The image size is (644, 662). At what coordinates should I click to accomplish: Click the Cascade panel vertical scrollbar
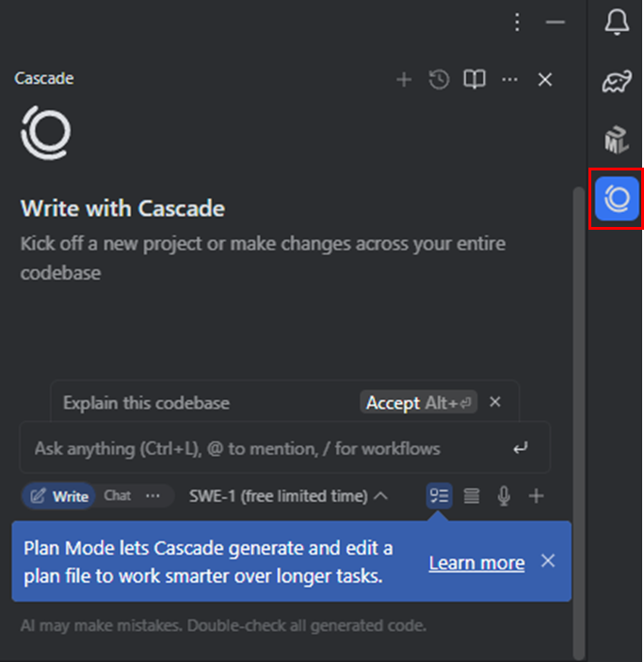579,422
